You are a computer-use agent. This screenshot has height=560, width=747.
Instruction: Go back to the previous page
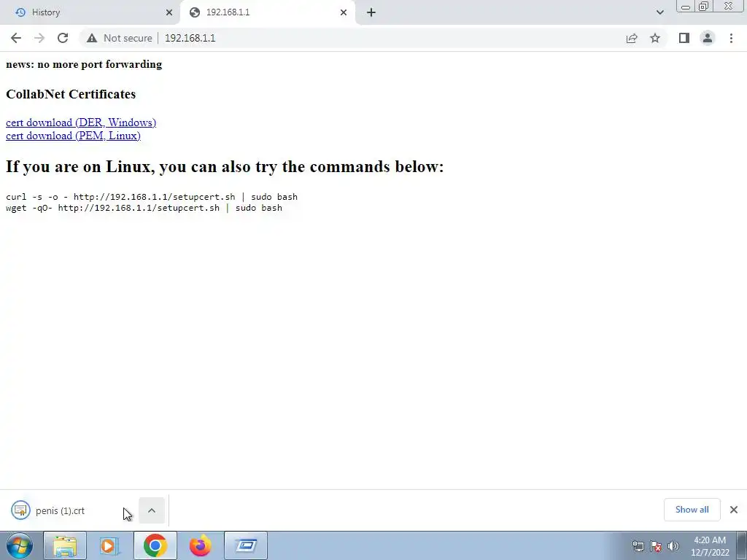pyautogui.click(x=16, y=38)
